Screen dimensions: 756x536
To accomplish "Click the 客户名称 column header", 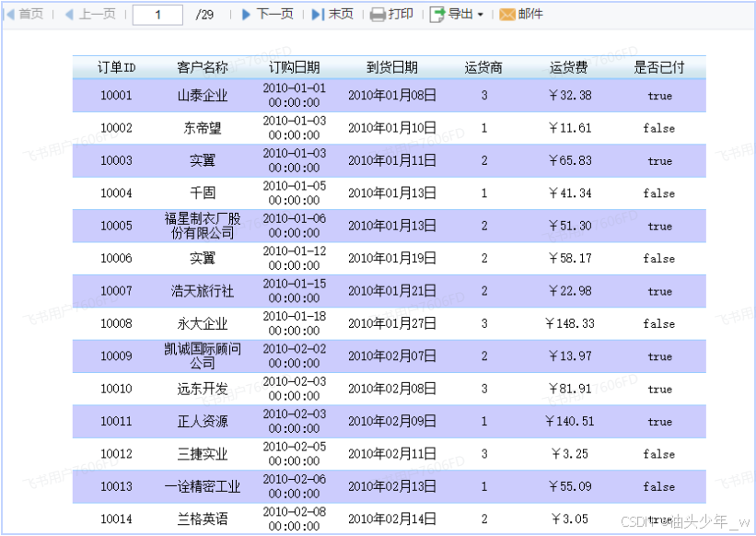I will [202, 67].
